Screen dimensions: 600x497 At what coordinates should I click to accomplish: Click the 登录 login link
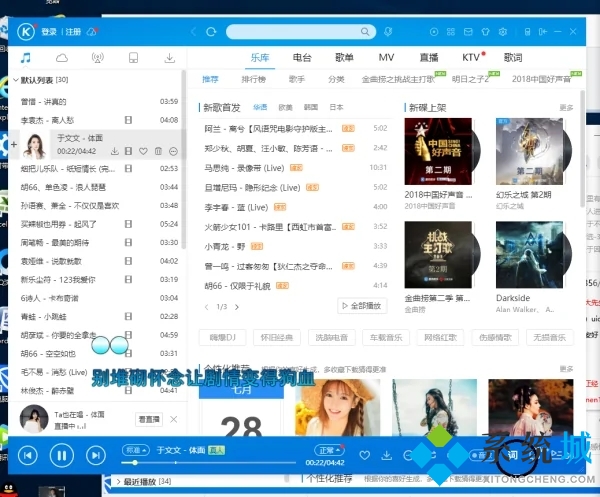pyautogui.click(x=49, y=31)
